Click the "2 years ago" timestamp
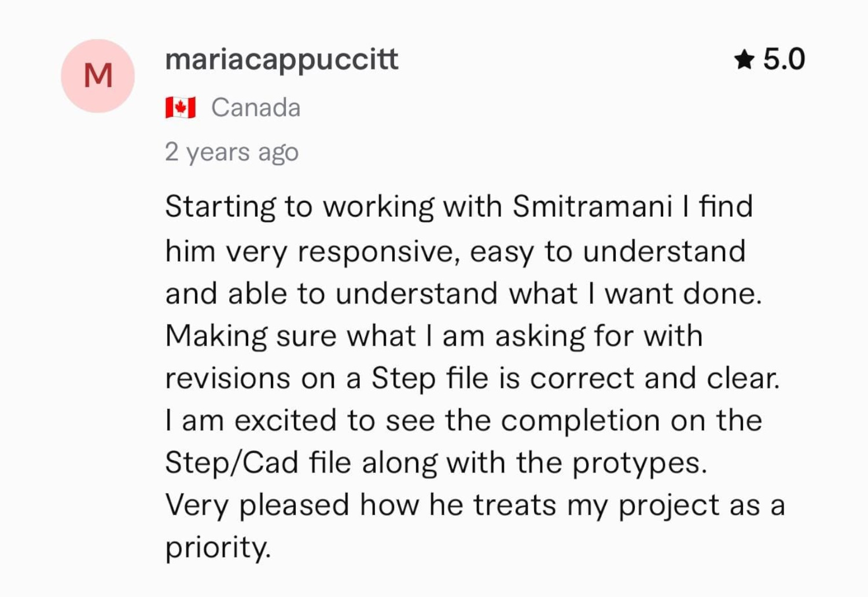The image size is (868, 597). (231, 152)
